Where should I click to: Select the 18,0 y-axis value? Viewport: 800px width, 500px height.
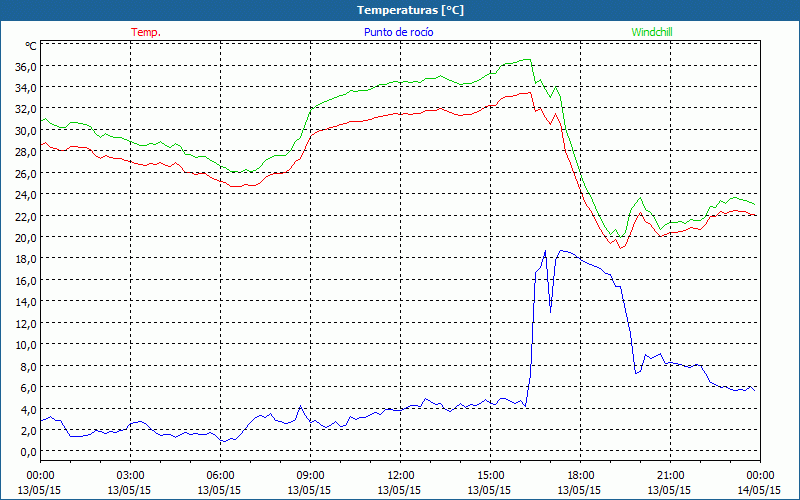[x=26, y=259]
